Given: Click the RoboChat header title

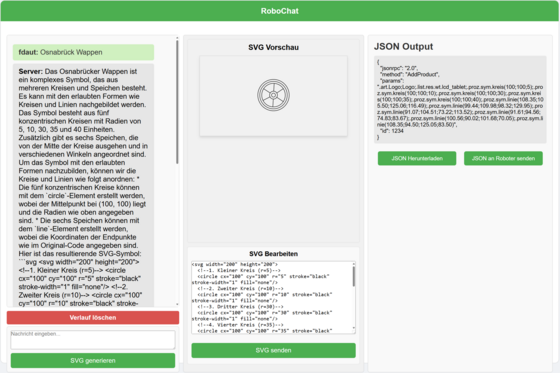Looking at the screenshot, I should pos(280,11).
